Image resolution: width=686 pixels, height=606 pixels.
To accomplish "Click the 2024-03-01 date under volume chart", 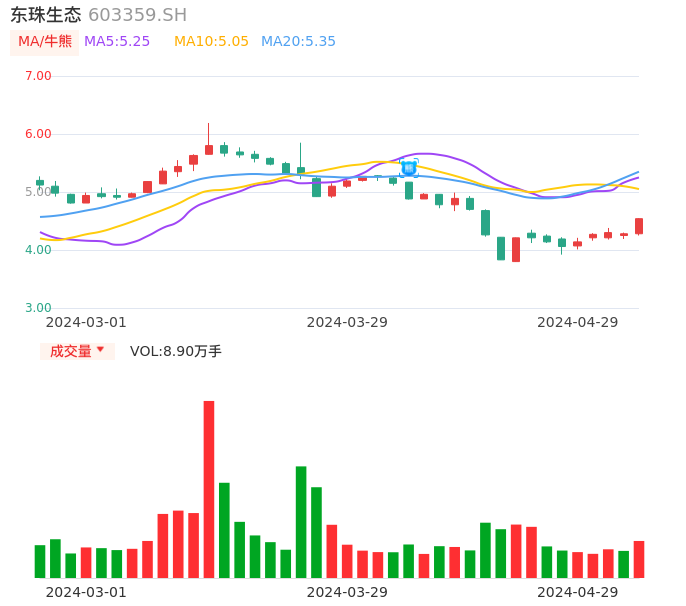I will click(86, 592).
